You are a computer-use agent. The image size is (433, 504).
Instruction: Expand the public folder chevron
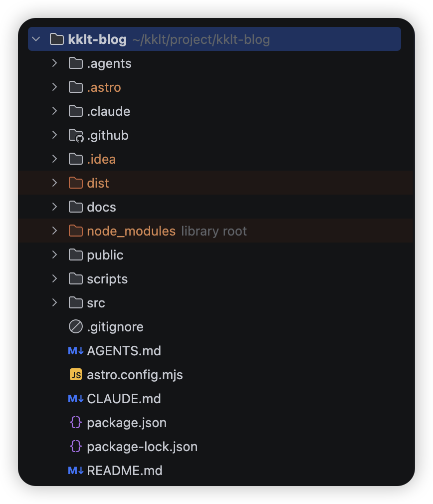point(54,254)
